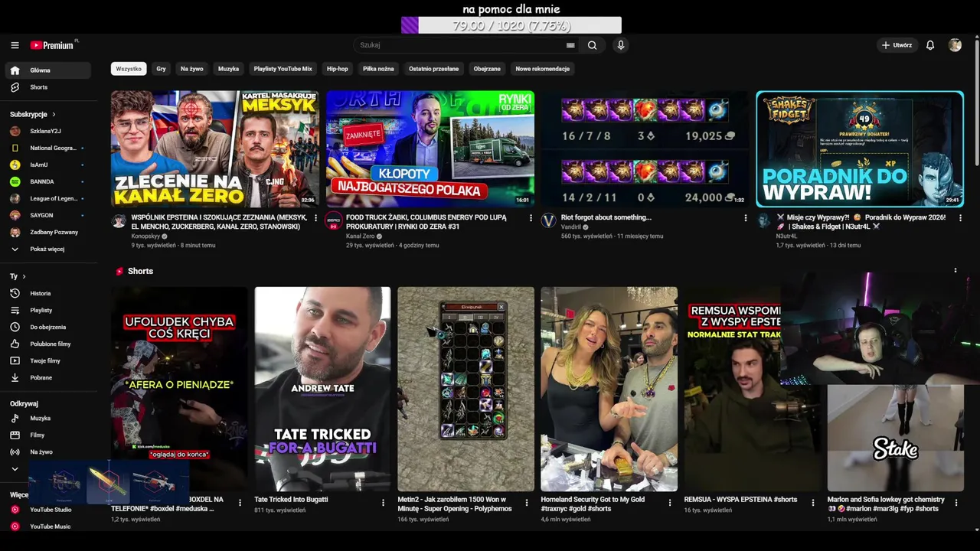Click the Utwórz create button
Image resolution: width=980 pixels, height=551 pixels.
897,45
